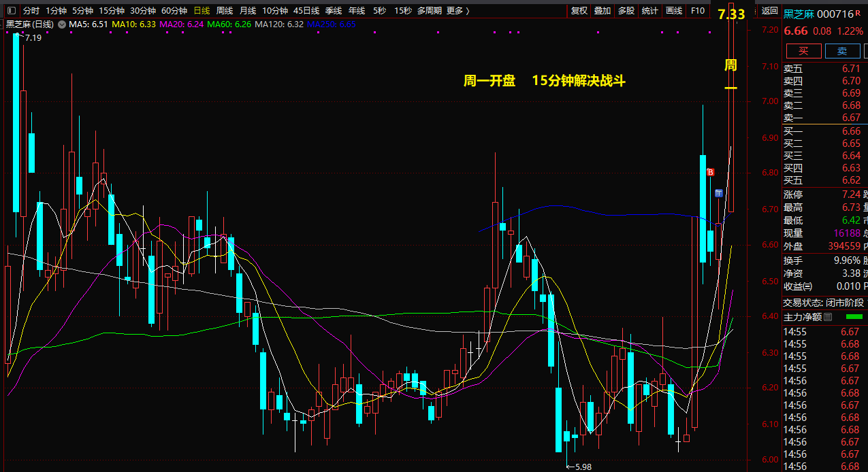Image resolution: width=868 pixels, height=472 pixels.
Task: Click the magenta MA20: 6.24 label
Action: point(182,24)
